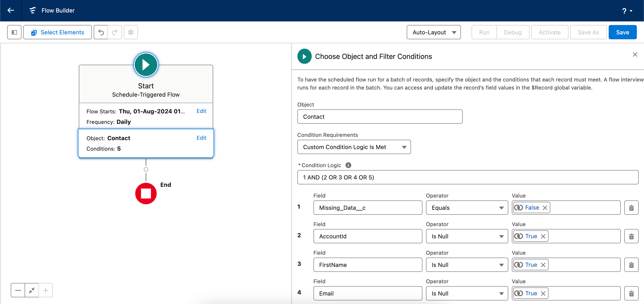Click Condition Logic info icon
Image resolution: width=644 pixels, height=304 pixels.
click(348, 165)
